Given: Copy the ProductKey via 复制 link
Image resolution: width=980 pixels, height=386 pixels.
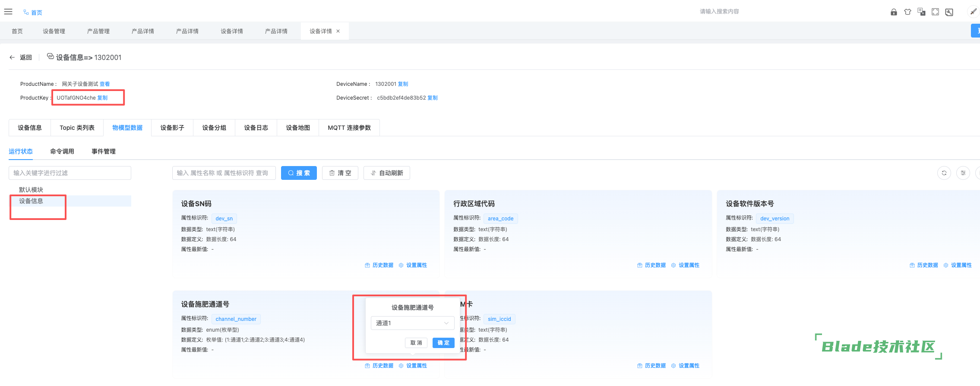Looking at the screenshot, I should pos(102,98).
